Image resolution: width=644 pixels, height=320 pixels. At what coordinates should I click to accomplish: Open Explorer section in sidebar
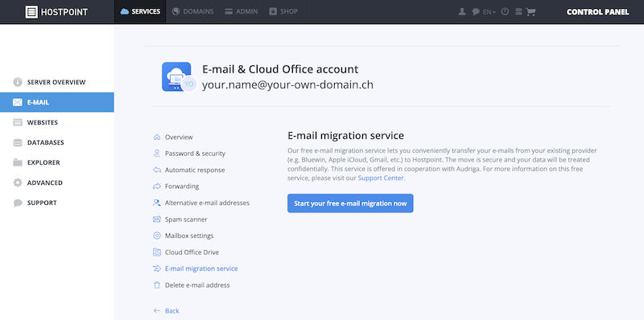56,162
